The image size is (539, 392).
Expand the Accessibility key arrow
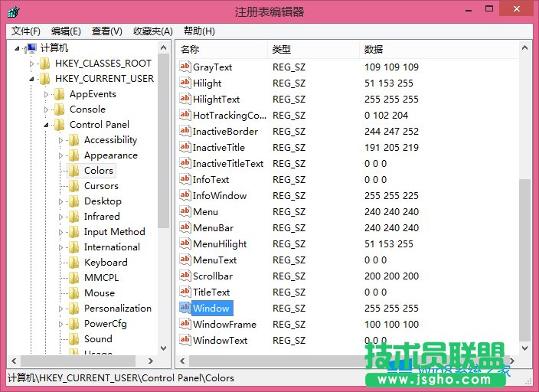60,140
